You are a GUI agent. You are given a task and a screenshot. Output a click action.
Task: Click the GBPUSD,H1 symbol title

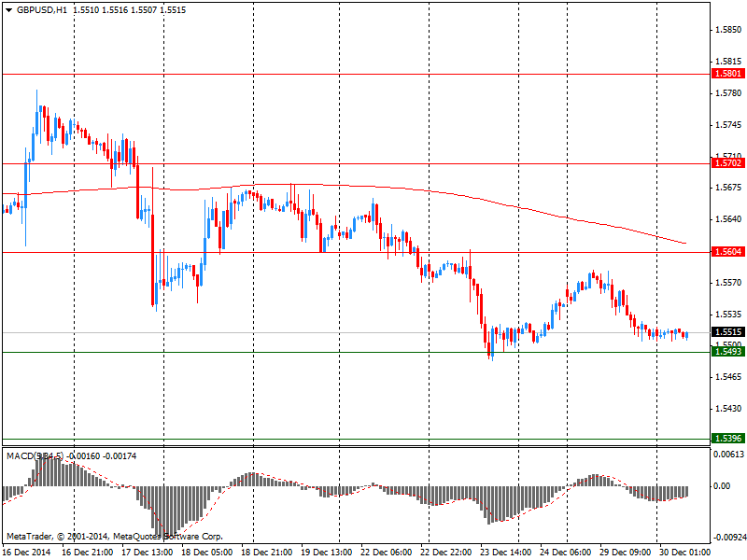(42, 10)
